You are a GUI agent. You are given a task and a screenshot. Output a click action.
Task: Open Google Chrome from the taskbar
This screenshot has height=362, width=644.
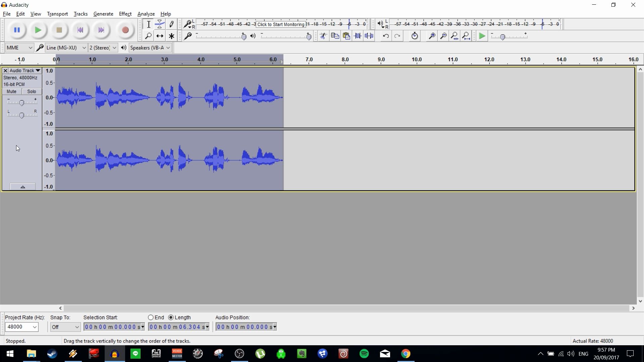[406, 354]
